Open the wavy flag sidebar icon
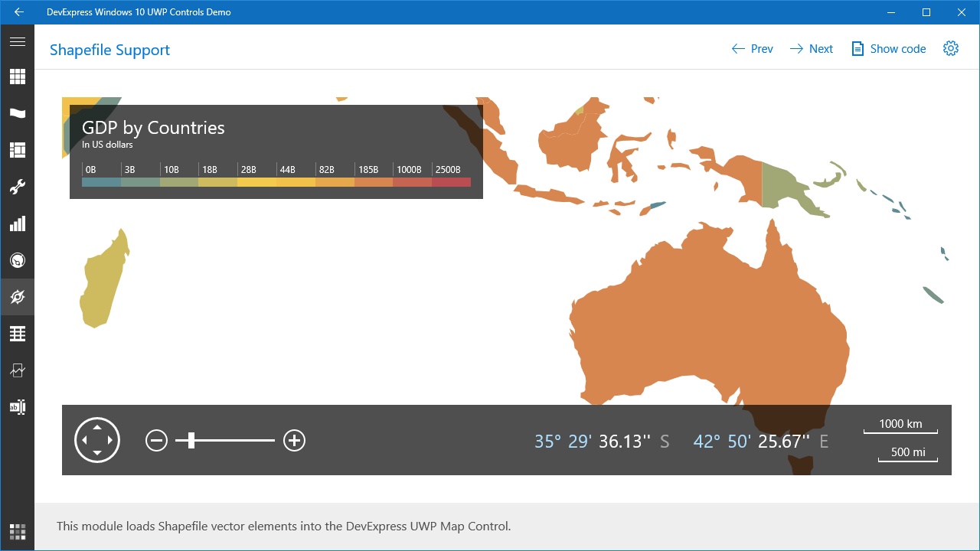 [17, 113]
